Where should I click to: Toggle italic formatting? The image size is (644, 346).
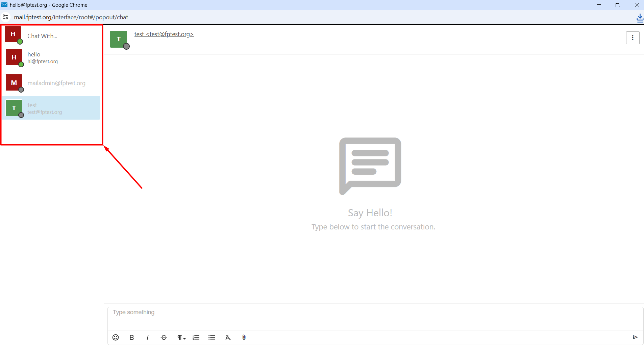click(148, 337)
